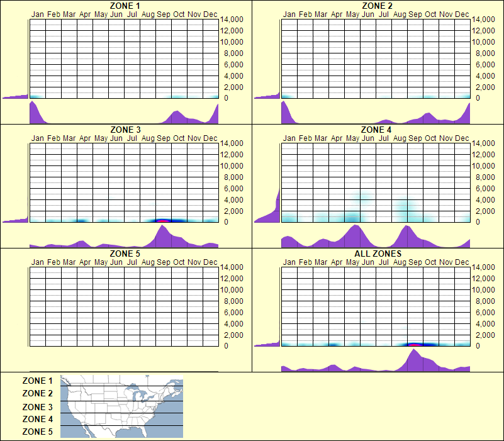Click the Sep label in Zone 3 chart
Viewport: 504px width, 441px height.
pos(164,138)
